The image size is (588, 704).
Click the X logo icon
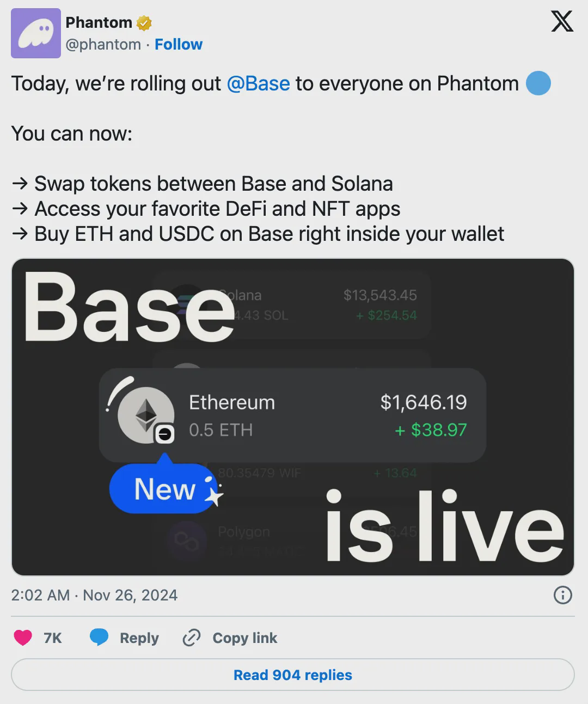point(562,22)
